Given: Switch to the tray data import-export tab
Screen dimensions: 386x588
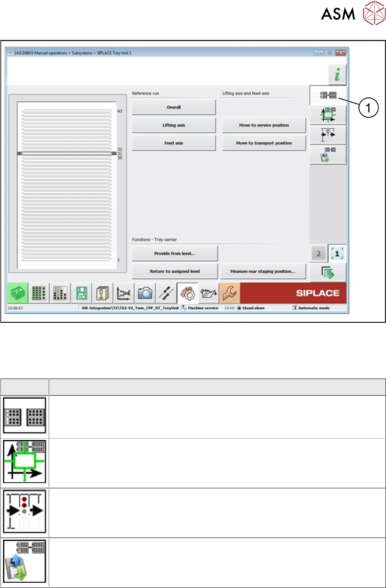Looking at the screenshot, I should tap(328, 155).
